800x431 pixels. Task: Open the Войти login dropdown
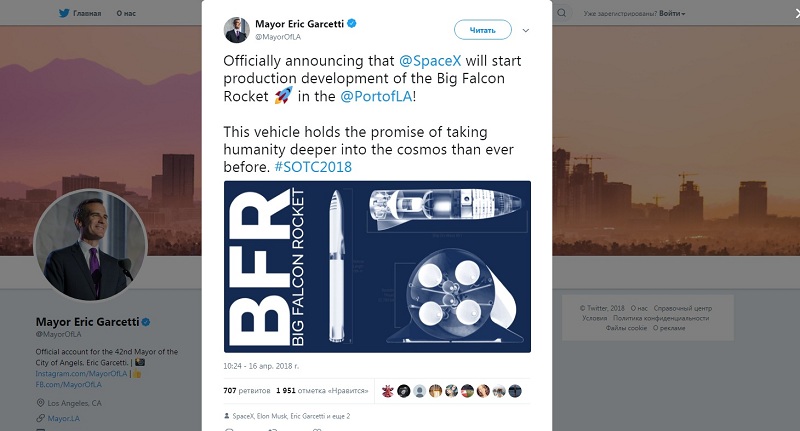672,13
